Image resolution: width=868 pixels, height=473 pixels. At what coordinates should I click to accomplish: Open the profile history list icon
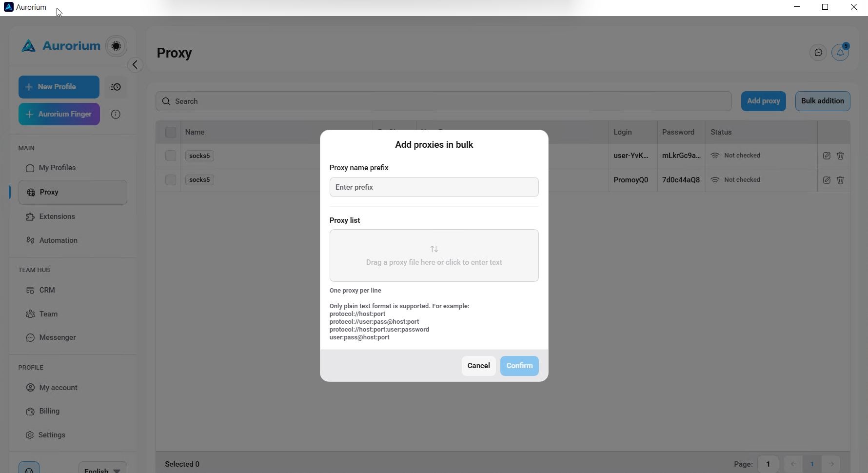pos(116,87)
